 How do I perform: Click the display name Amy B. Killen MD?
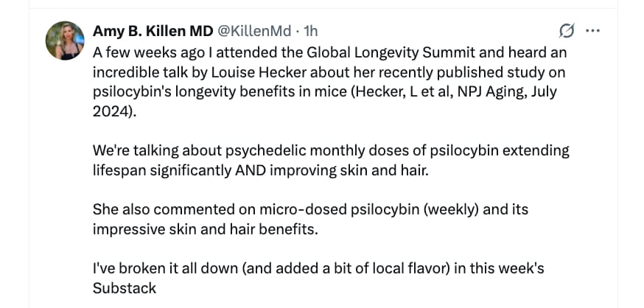[x=151, y=31]
